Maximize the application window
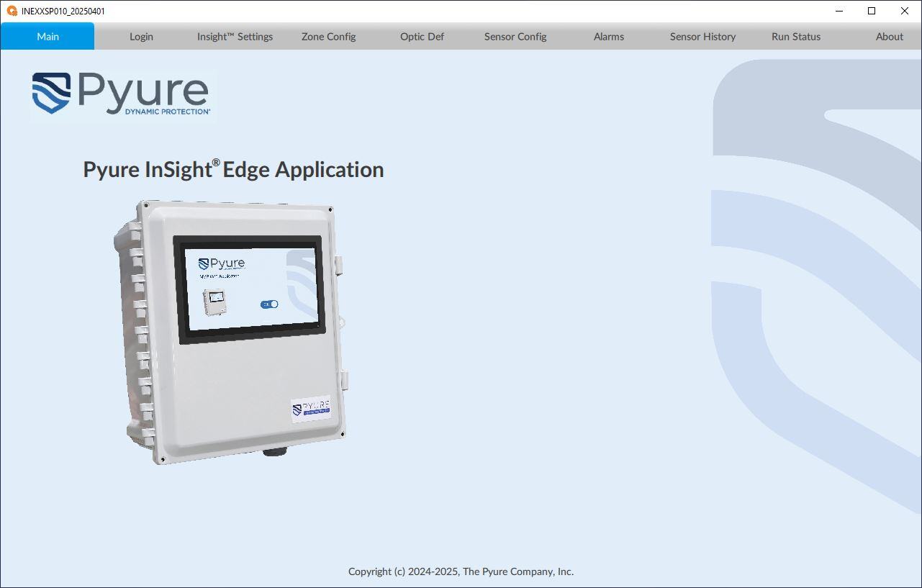Screen dimensions: 922x588 click(872, 11)
